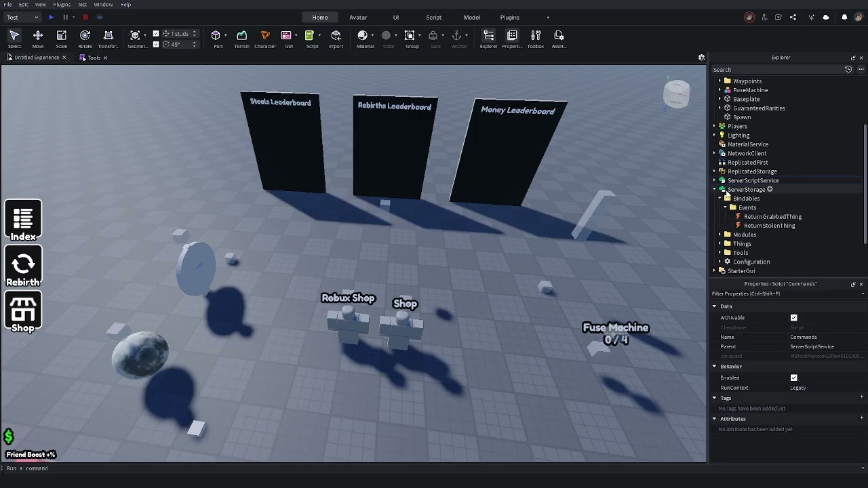Switch to the Avatar ribbon tab

(x=358, y=18)
